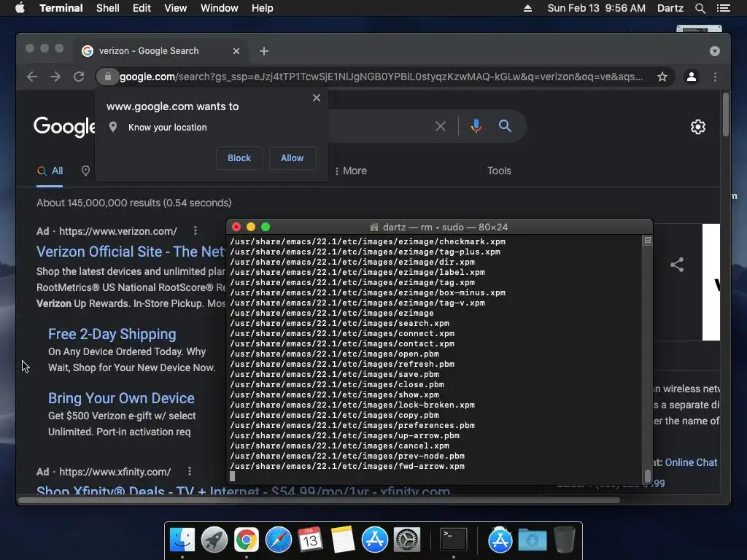Open the Help menu
Image resolution: width=747 pixels, height=560 pixels.
point(263,8)
